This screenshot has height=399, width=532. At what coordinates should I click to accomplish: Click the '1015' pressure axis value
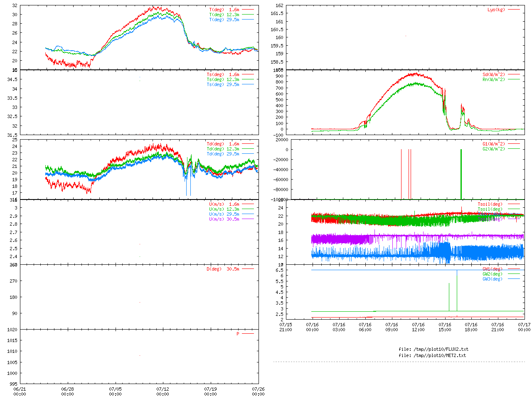[12, 340]
